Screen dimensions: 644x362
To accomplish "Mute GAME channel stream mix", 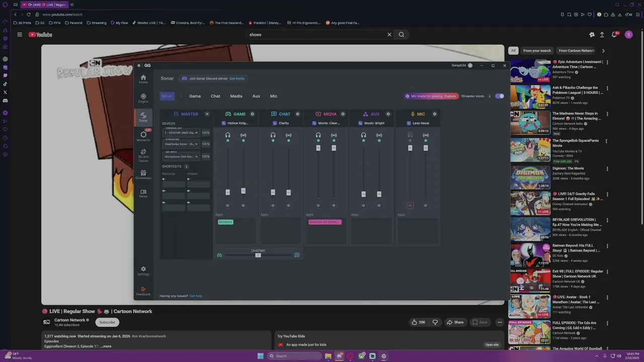I will pyautogui.click(x=243, y=206).
